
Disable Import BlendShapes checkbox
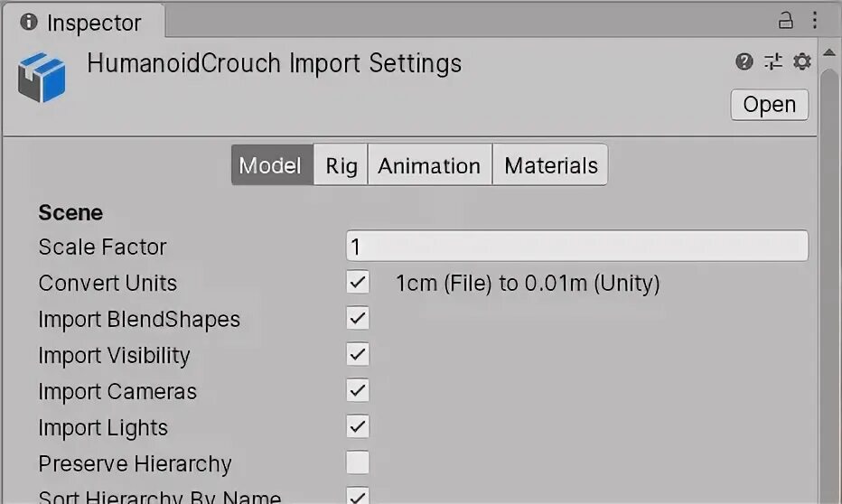coord(358,319)
